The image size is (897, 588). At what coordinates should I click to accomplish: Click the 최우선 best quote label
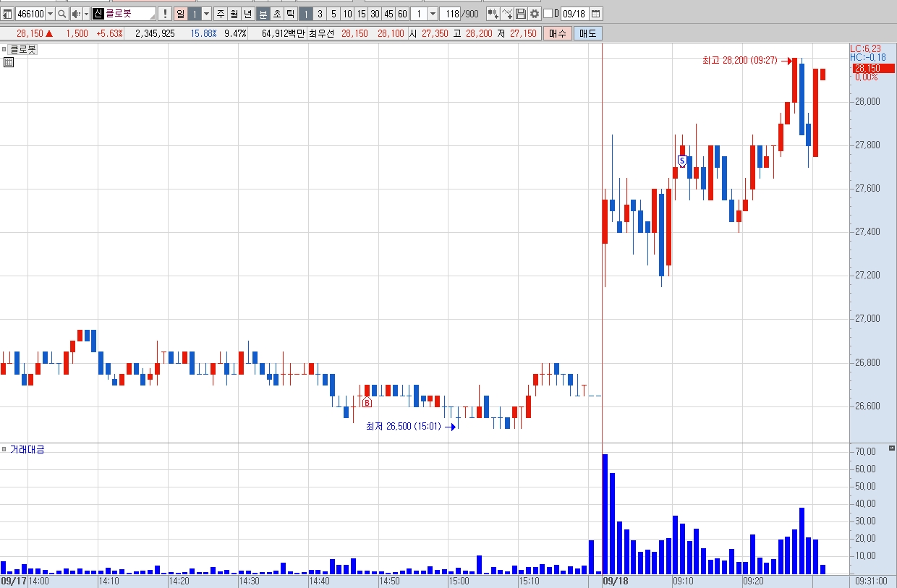[321, 33]
